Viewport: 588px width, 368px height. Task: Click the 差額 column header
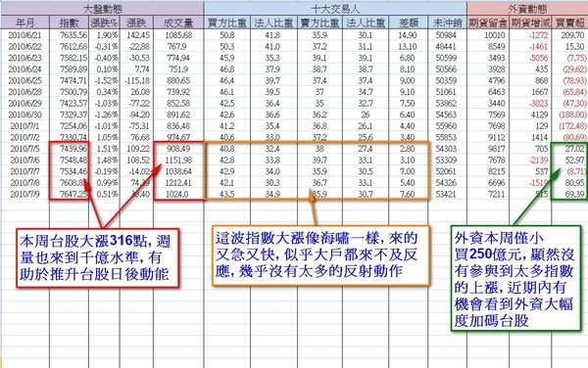tap(409, 23)
